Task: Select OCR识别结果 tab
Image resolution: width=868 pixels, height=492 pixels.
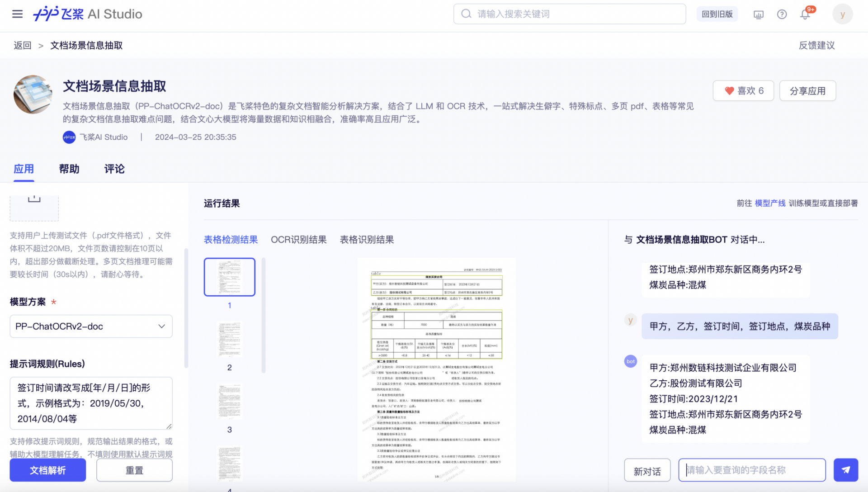Action: (298, 240)
